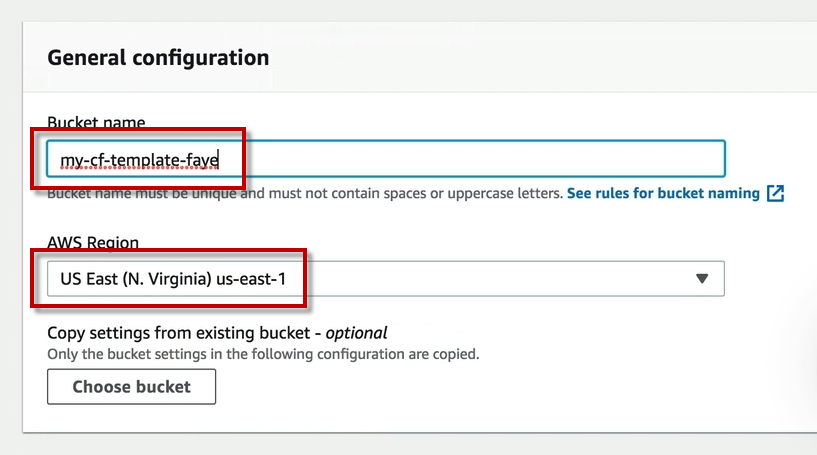Click the AWS Region label
817x455 pixels.
(x=93, y=243)
